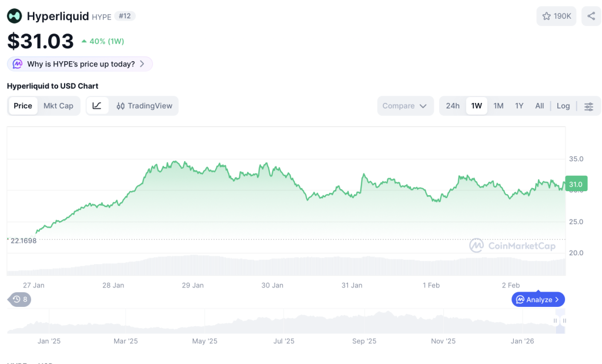Toggle Log scale on the chart

(563, 106)
